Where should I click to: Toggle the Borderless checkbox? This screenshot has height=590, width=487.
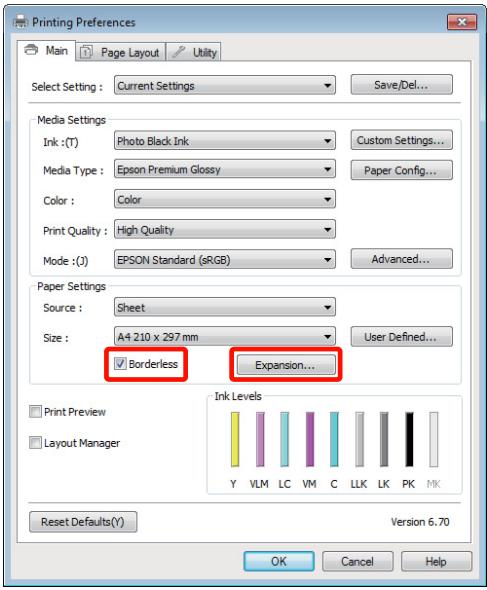[x=120, y=363]
